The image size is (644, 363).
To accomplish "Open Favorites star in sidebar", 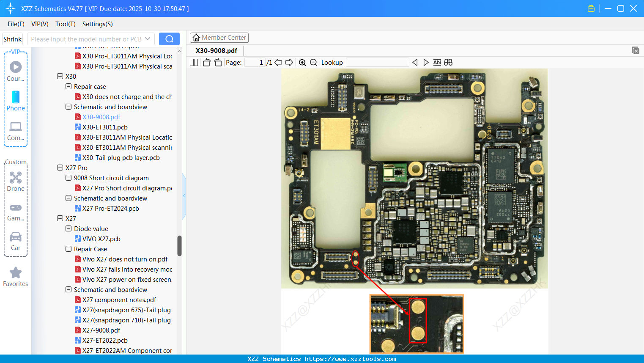I will (x=16, y=277).
